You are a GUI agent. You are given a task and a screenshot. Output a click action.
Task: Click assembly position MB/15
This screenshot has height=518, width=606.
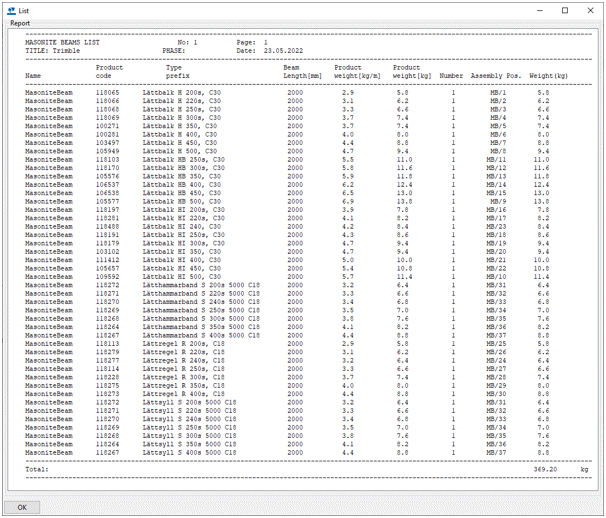point(496,193)
